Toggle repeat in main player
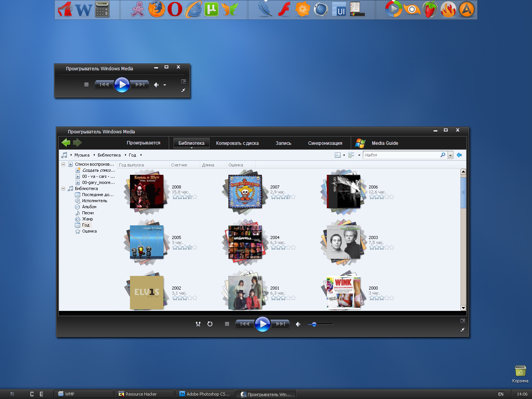The image size is (532, 399). (210, 324)
